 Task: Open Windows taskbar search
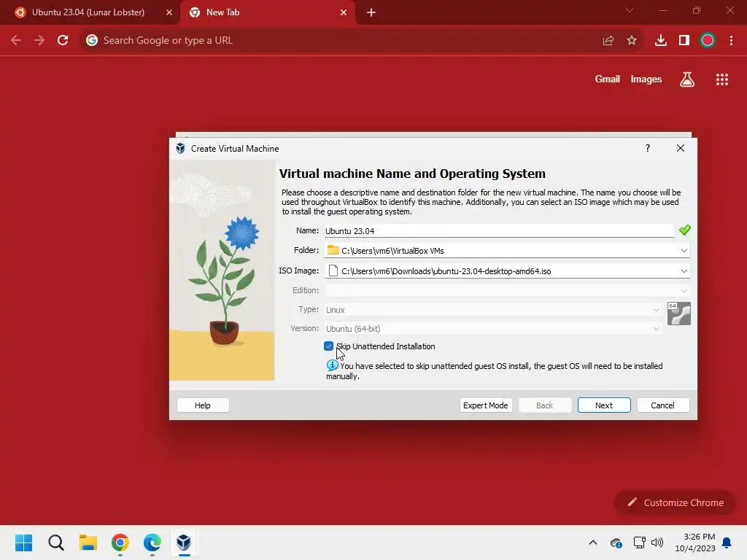point(55,542)
